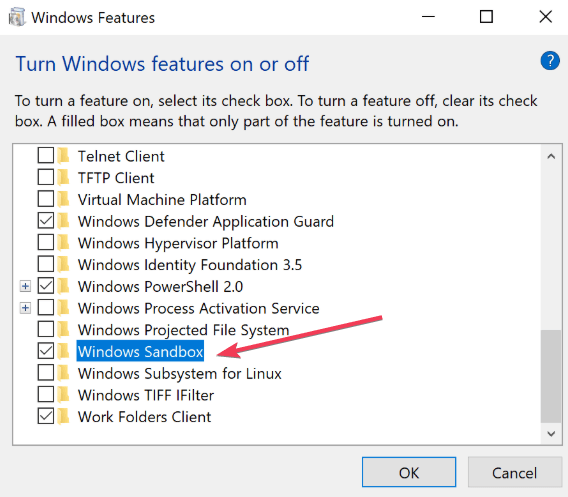Click folder icon beside Windows Projected File System
Image resolution: width=568 pixels, height=497 pixels.
(x=64, y=330)
